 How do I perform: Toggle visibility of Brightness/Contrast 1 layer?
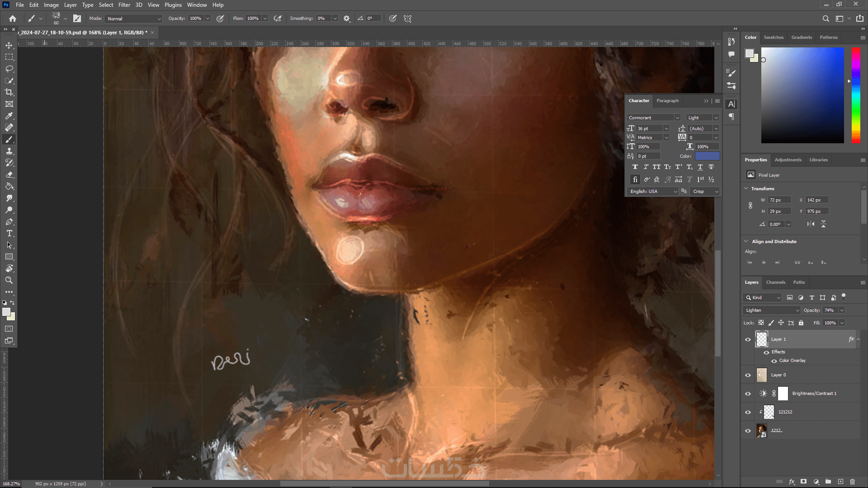coord(748,394)
